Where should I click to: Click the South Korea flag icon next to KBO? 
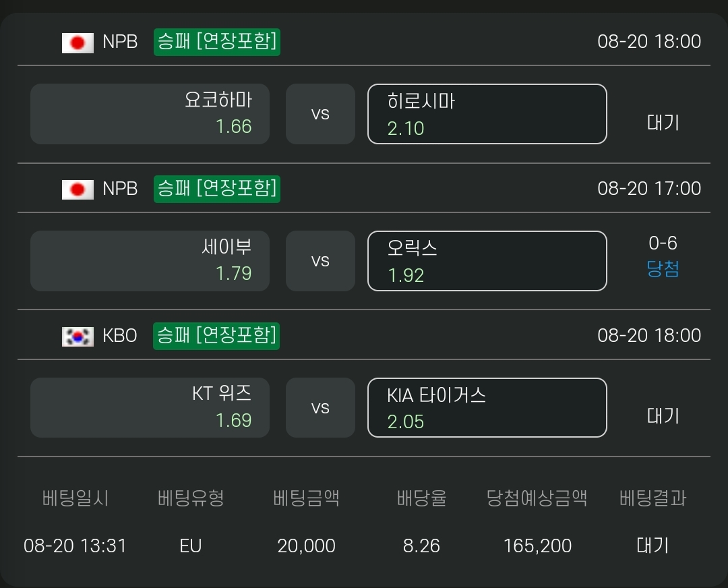click(x=78, y=336)
